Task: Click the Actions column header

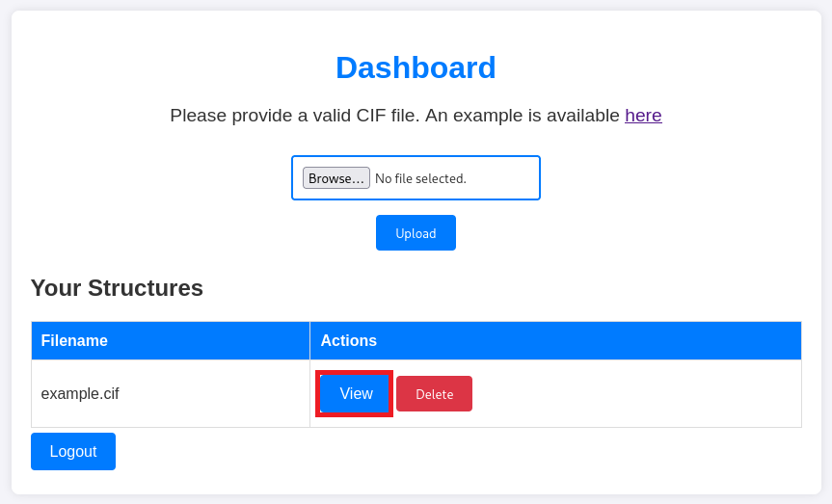Action: 348,340
